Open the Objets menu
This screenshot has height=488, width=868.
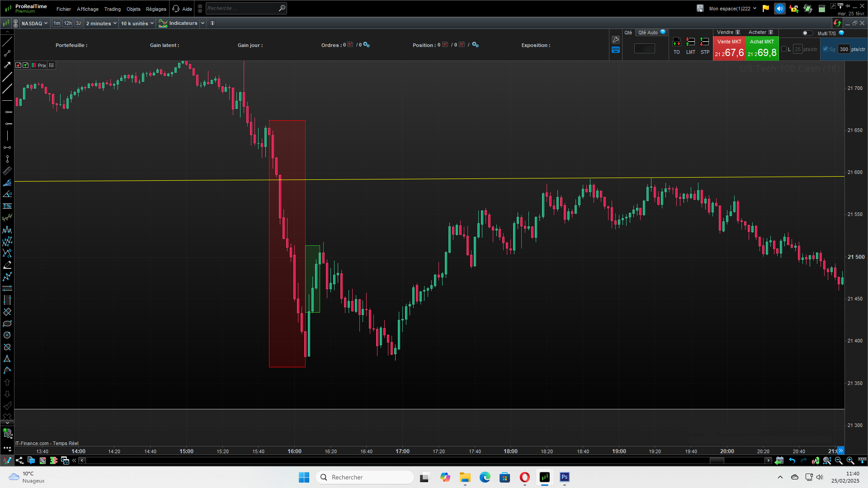(x=133, y=9)
